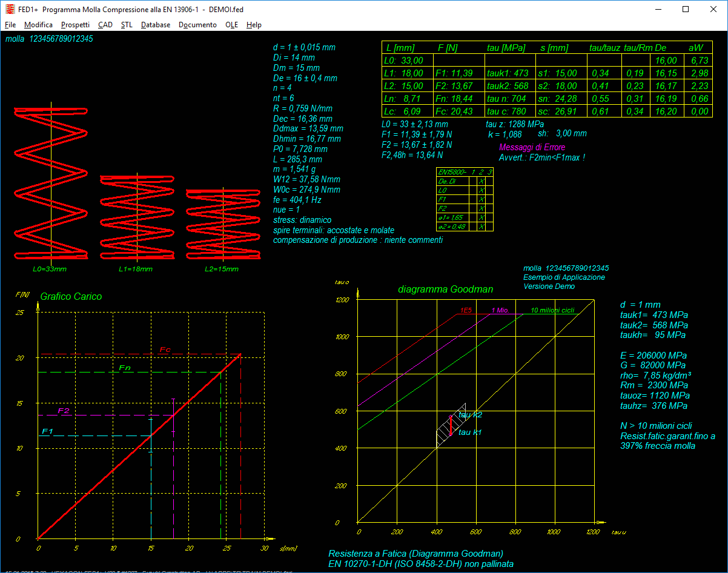
Task: Maximize the FED1+ window
Action: tap(686, 9)
